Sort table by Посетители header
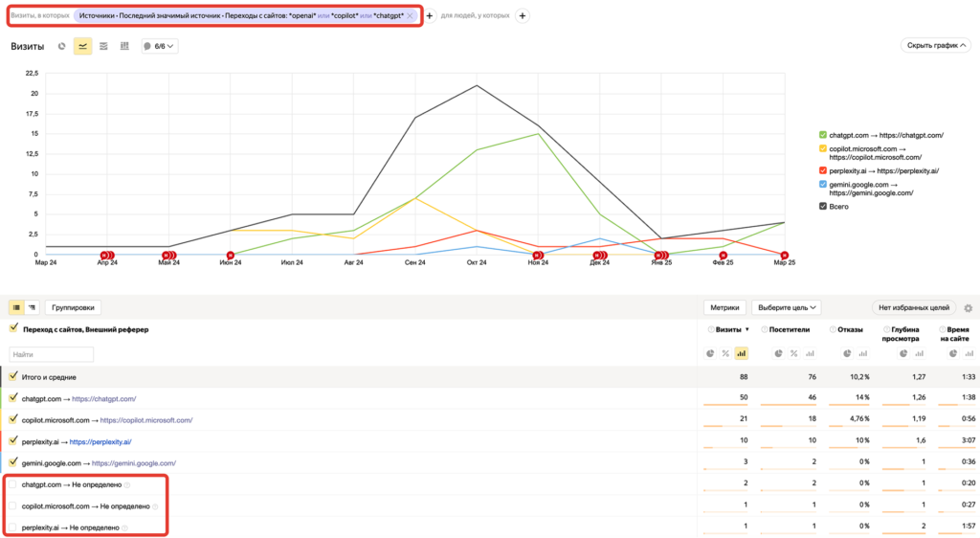Viewport: 980px width, 538px height. pyautogui.click(x=790, y=330)
